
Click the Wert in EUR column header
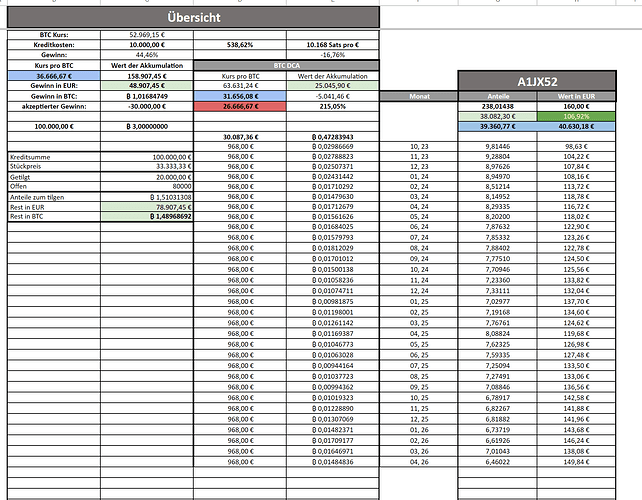tap(576, 96)
